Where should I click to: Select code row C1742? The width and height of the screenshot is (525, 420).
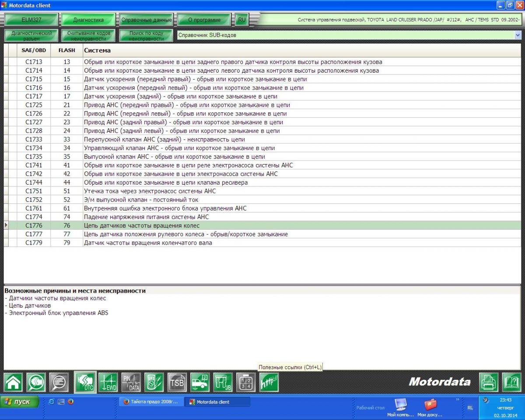(262, 174)
